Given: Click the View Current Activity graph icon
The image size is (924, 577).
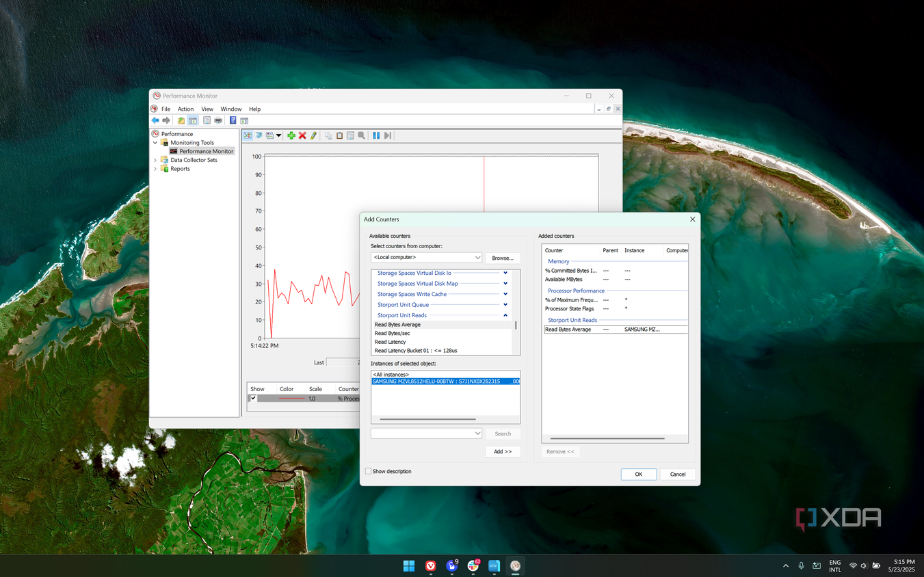Looking at the screenshot, I should coord(248,135).
